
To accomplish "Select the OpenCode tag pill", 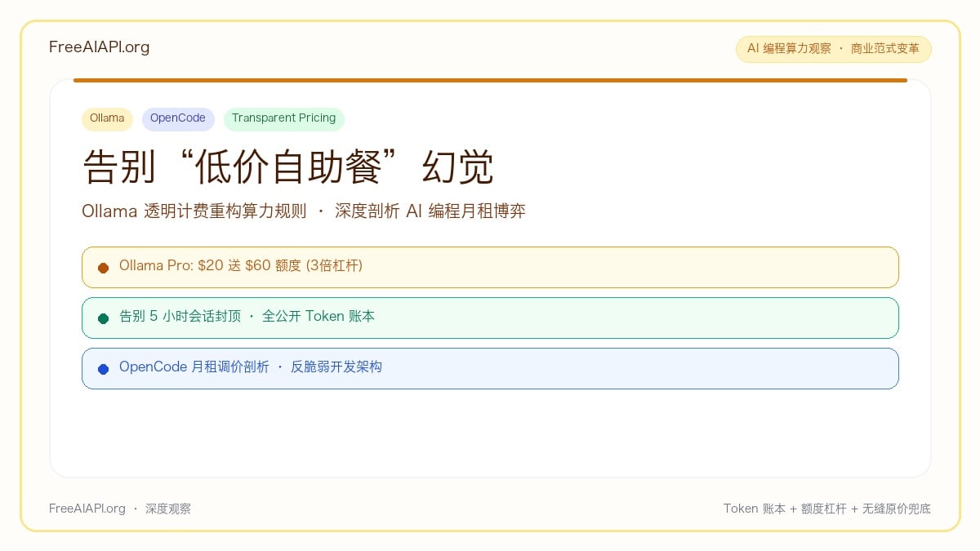I will click(178, 119).
